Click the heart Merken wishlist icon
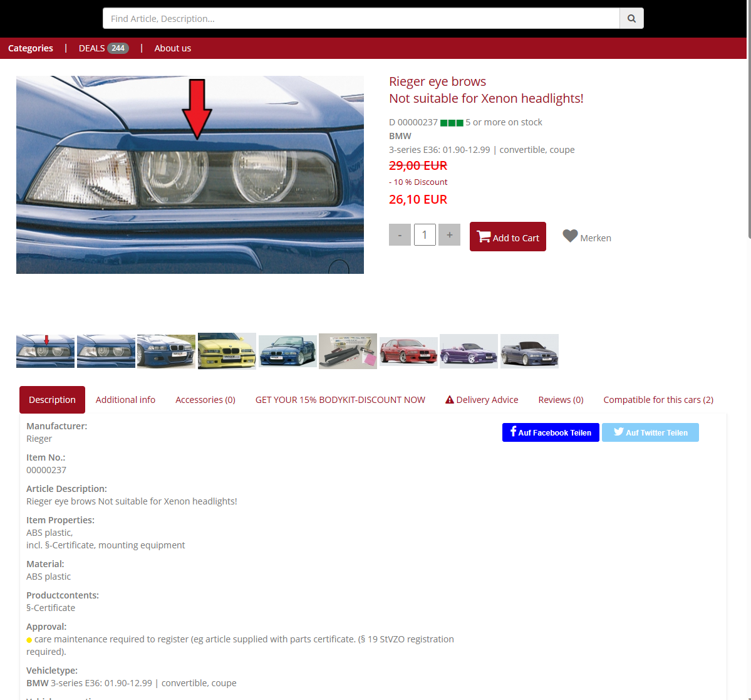751x700 pixels. [x=570, y=236]
